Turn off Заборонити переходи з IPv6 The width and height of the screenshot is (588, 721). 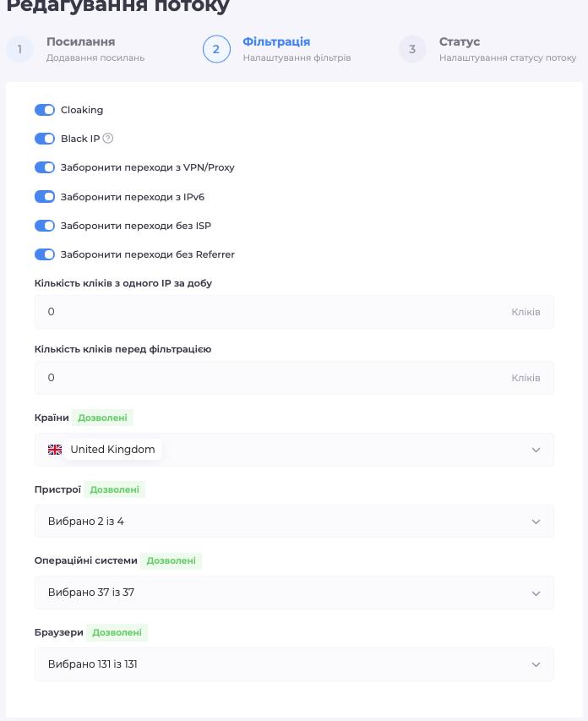click(45, 197)
